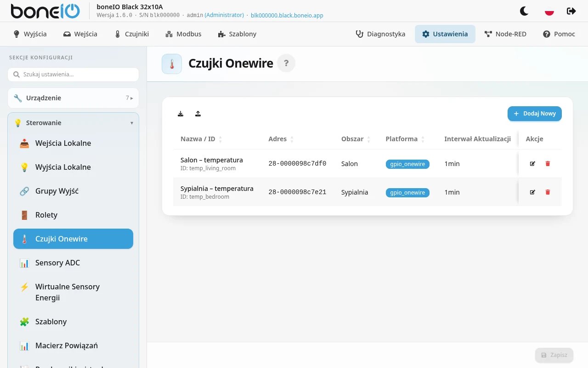The image size is (588, 368).
Task: Click the gpio_onewire badge in Salon row
Action: tap(407, 164)
